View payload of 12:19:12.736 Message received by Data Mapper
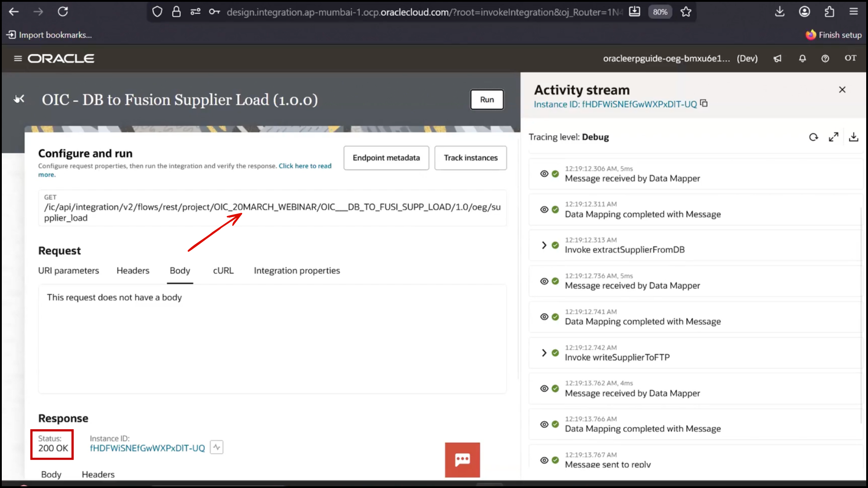This screenshot has height=488, width=868. [x=544, y=281]
